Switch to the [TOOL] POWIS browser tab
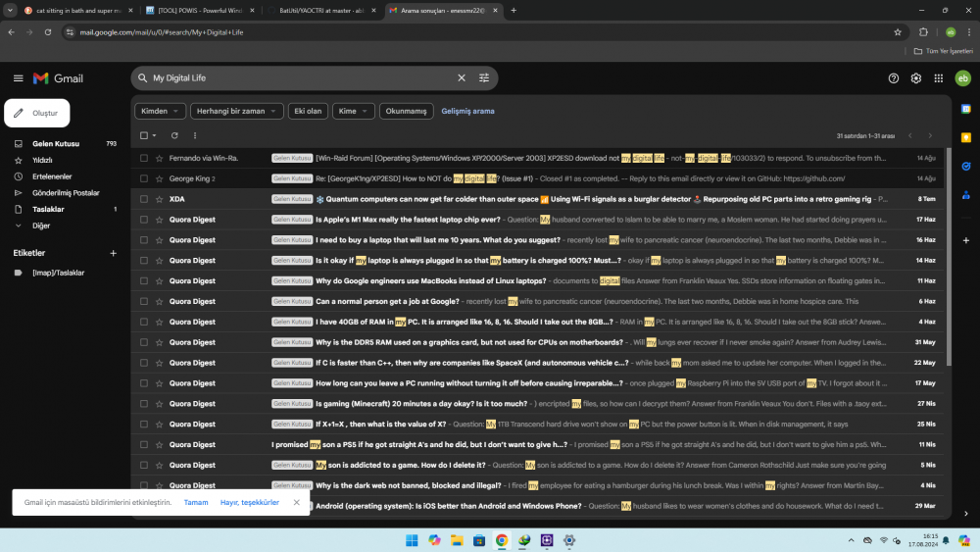Viewport: 980px width, 552px height. pos(199,10)
